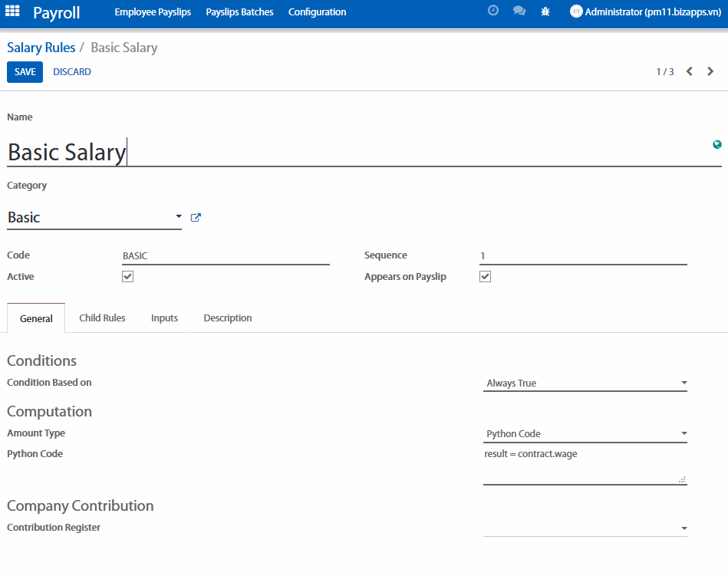This screenshot has height=576, width=728.
Task: Go to next record arrow
Action: coord(710,71)
